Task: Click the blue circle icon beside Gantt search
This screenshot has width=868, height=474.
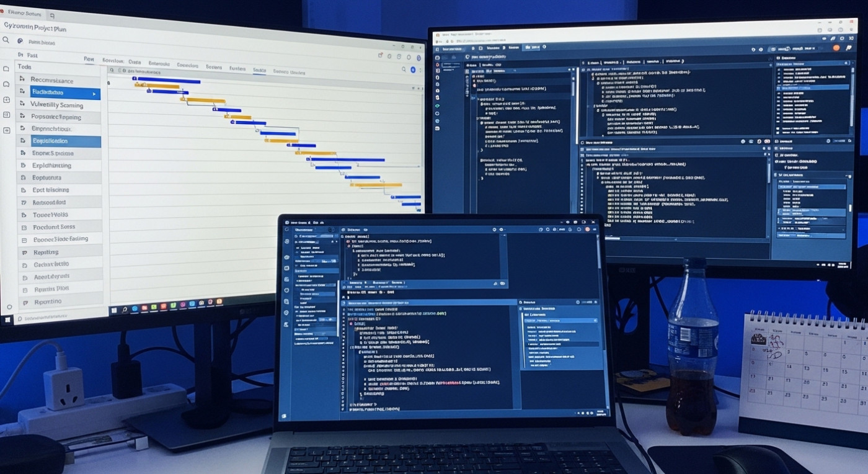Action: [413, 70]
